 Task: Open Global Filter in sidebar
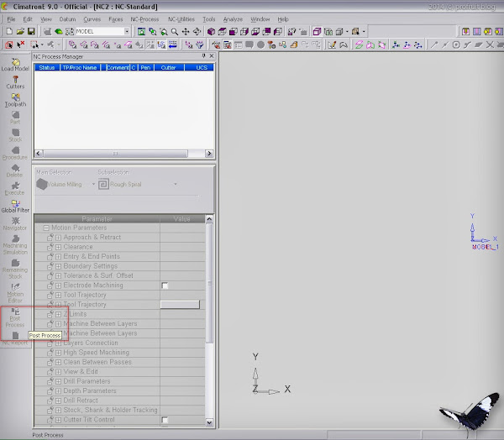tap(15, 206)
